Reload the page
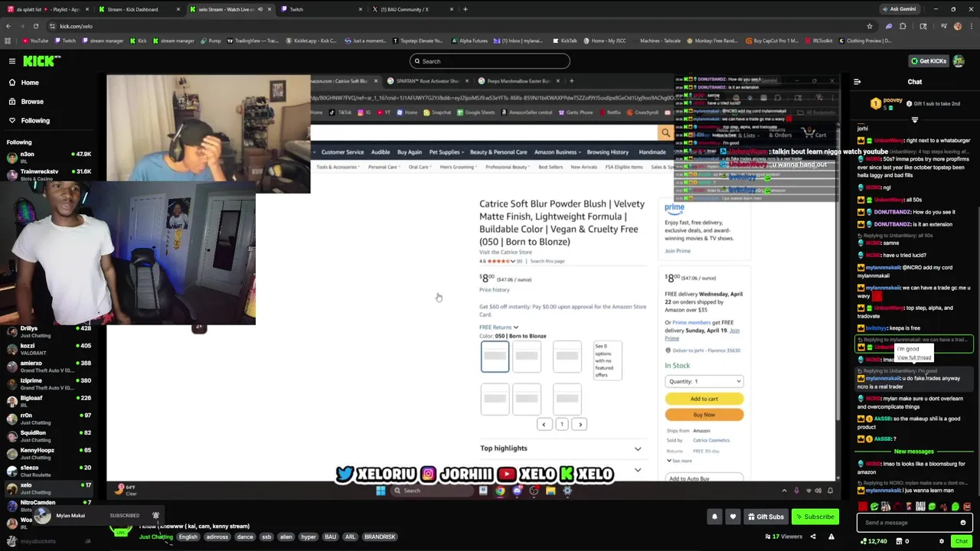 pyautogui.click(x=36, y=26)
